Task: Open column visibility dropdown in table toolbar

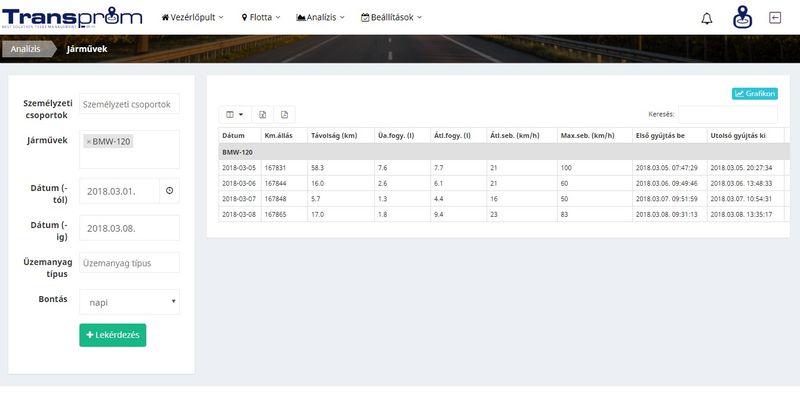Action: point(235,115)
